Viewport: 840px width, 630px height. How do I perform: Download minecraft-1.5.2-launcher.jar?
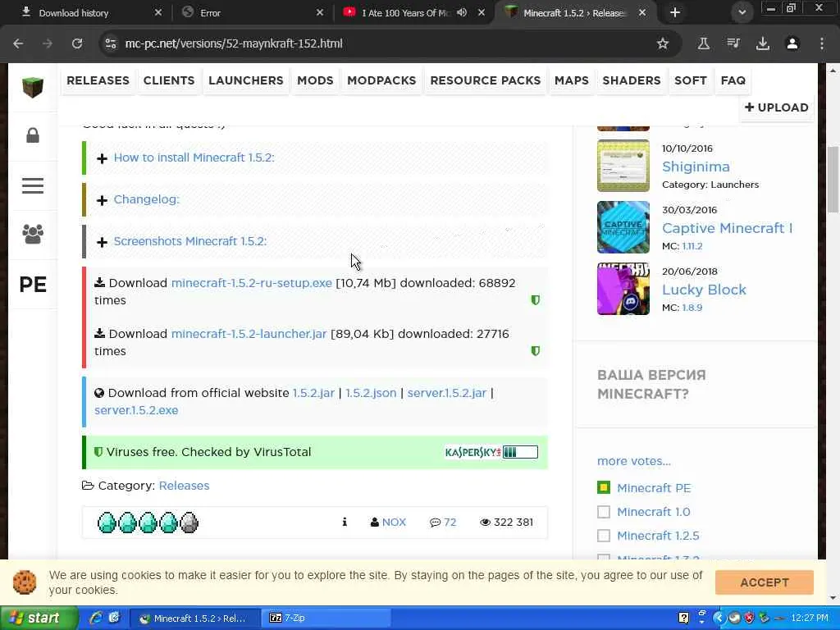249,334
